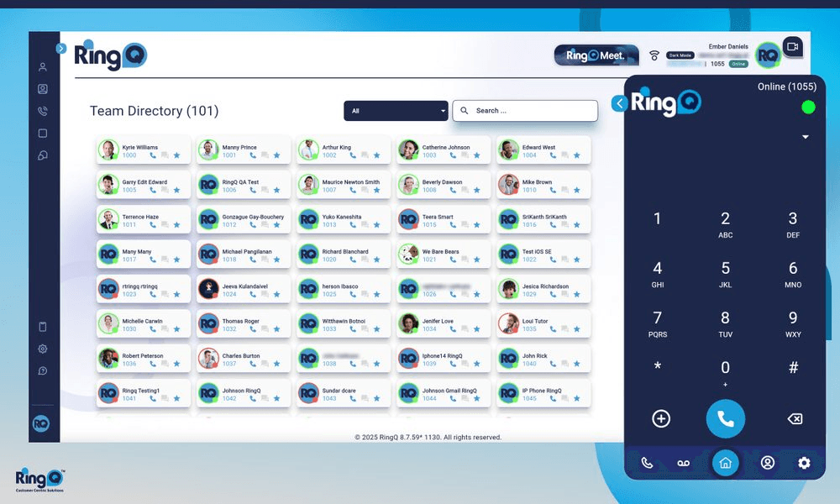The height and width of the screenshot is (504, 840).
Task: Dial the hash key on keypad
Action: click(794, 367)
